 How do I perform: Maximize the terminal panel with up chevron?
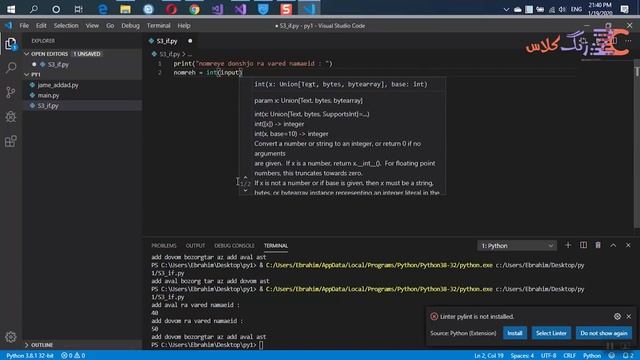tap(613, 245)
